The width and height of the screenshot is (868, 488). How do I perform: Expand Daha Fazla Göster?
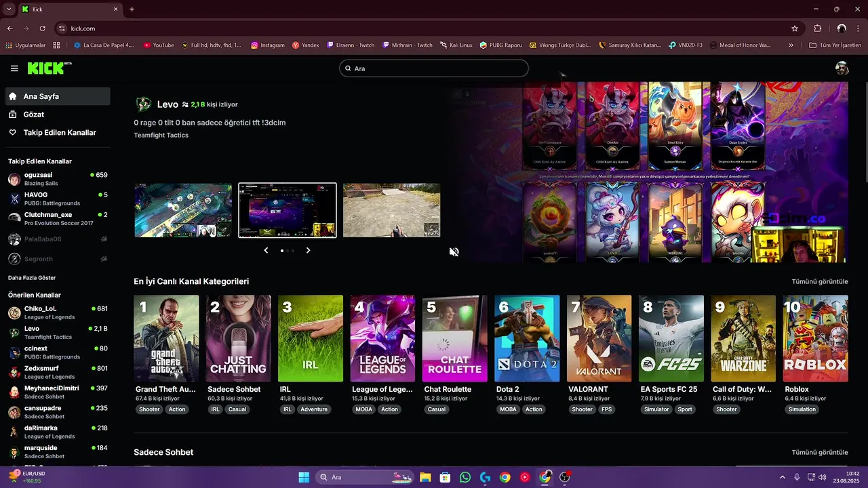tap(32, 278)
